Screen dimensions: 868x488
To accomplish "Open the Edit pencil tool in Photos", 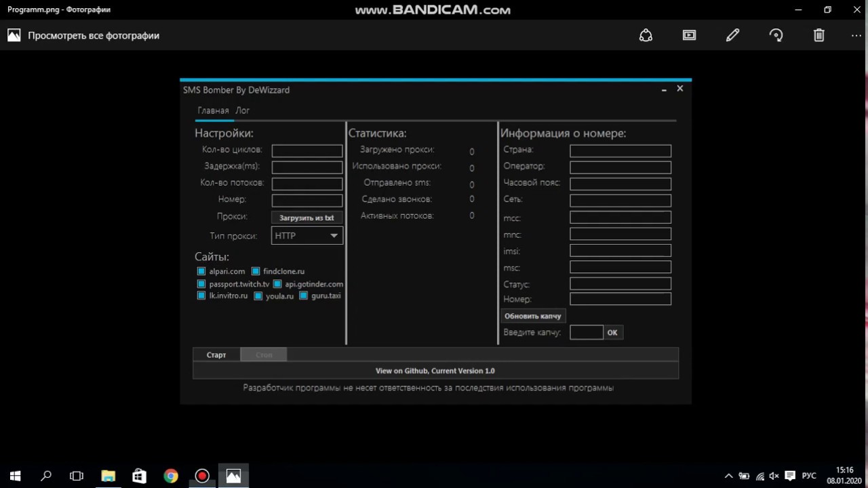I will click(x=732, y=35).
